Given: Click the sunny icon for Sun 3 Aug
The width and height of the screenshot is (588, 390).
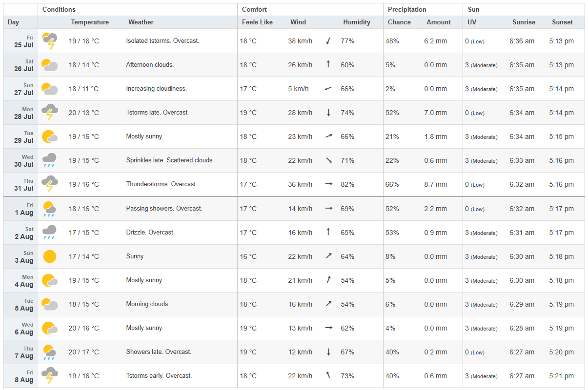Looking at the screenshot, I should (49, 256).
